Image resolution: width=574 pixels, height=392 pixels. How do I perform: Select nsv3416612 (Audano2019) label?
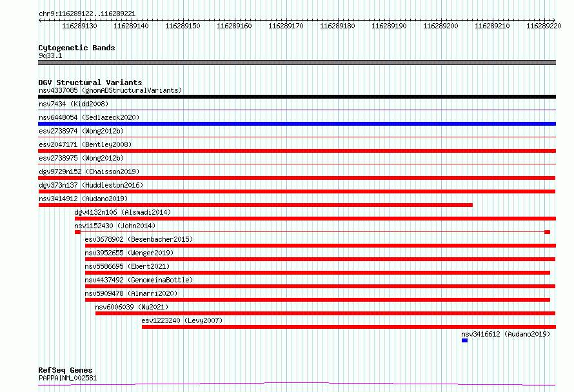pos(506,334)
